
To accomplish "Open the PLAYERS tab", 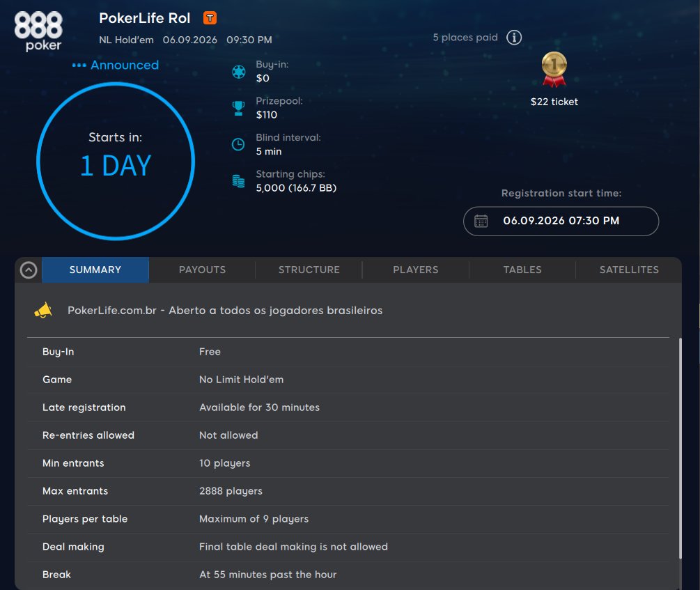I will tap(416, 270).
